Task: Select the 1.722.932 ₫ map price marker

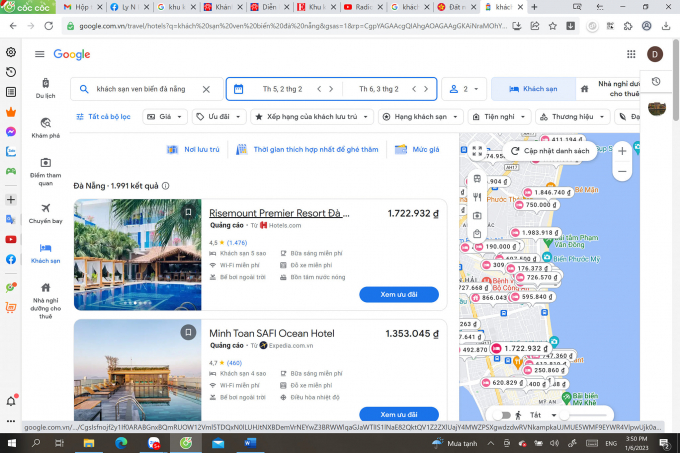Action: (x=520, y=348)
